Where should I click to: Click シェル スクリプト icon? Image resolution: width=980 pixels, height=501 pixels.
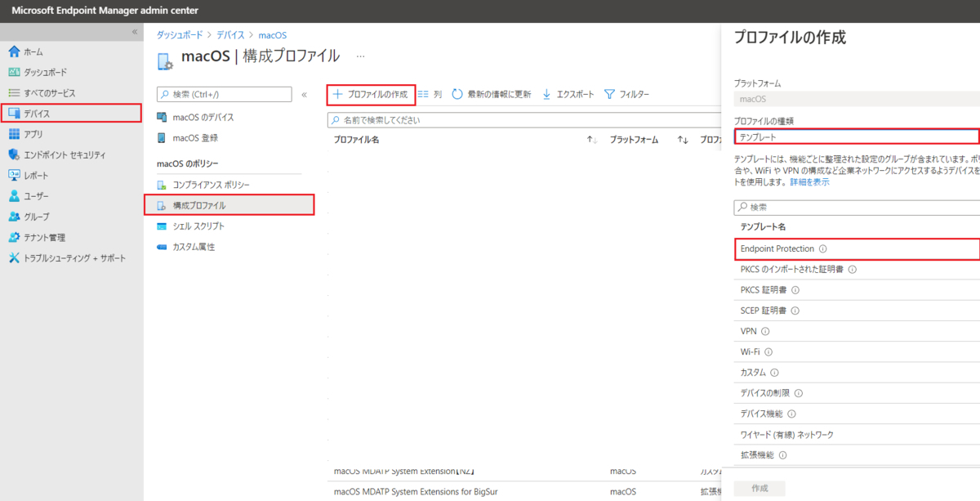pyautogui.click(x=162, y=226)
